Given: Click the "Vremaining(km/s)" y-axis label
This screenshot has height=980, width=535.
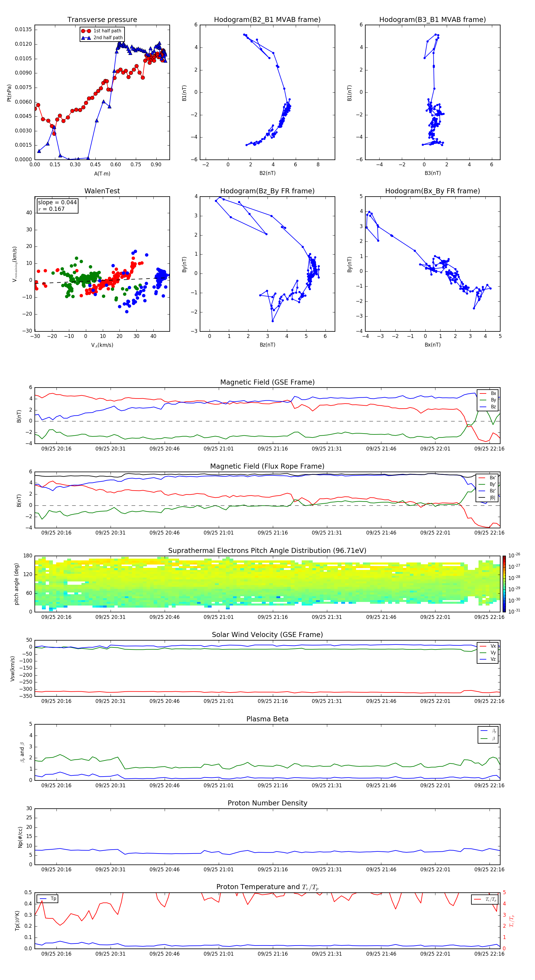Looking at the screenshot, I should (15, 264).
